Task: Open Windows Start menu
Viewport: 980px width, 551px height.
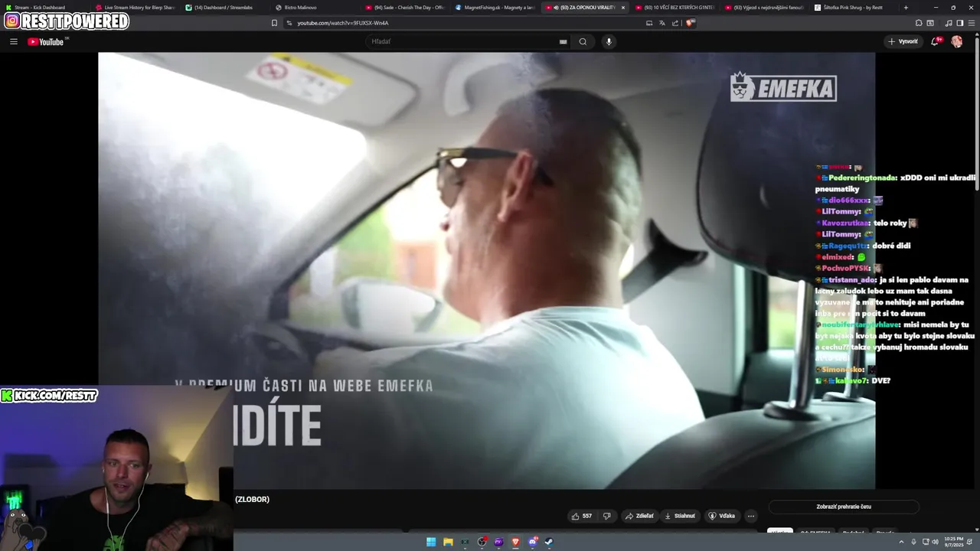Action: pyautogui.click(x=431, y=542)
